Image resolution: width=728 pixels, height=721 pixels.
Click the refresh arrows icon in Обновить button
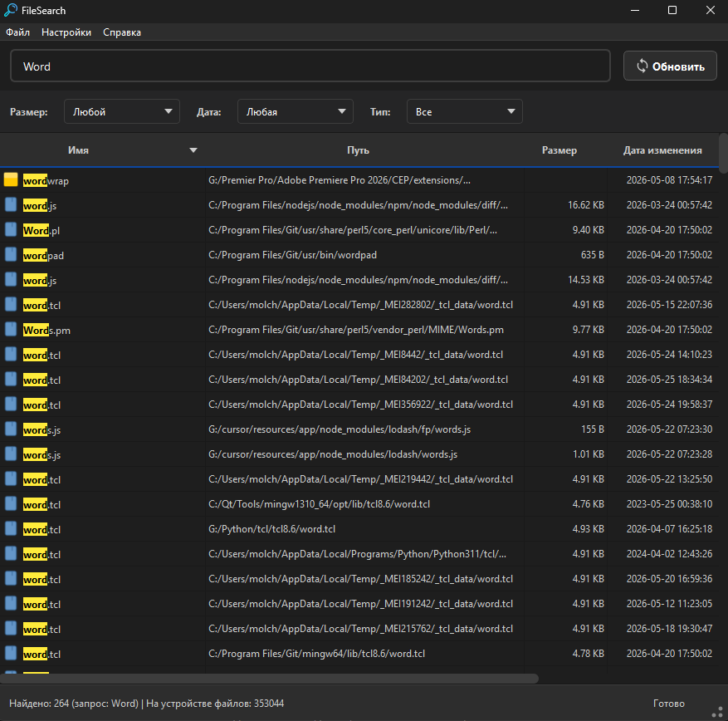pos(642,66)
